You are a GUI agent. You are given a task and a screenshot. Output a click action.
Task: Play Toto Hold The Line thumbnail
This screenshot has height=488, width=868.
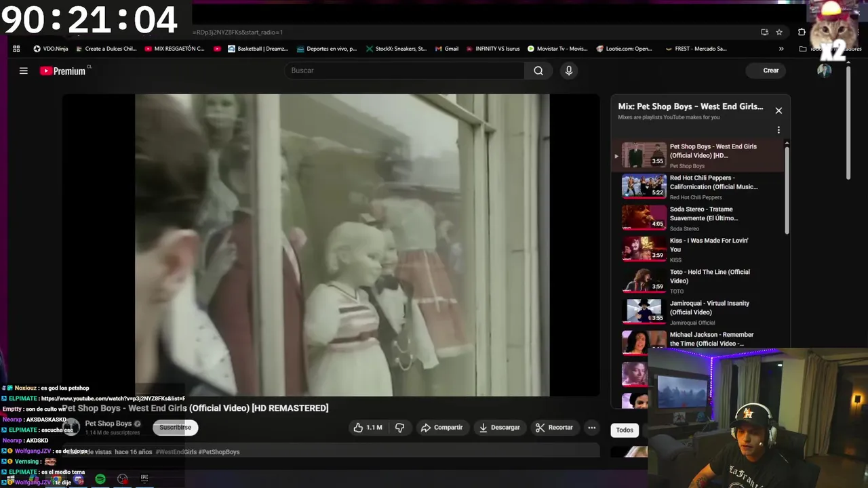644,281
